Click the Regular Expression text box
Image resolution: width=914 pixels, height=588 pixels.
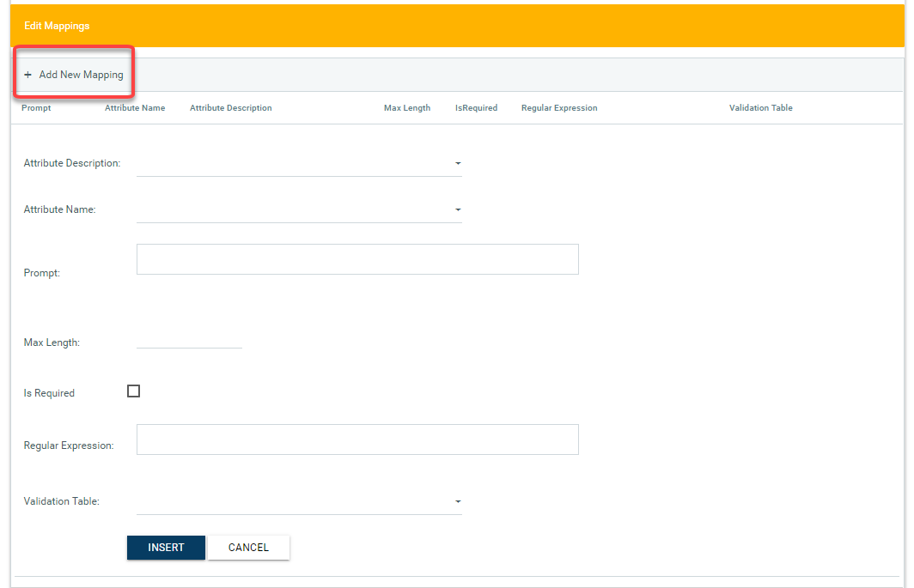coord(357,439)
